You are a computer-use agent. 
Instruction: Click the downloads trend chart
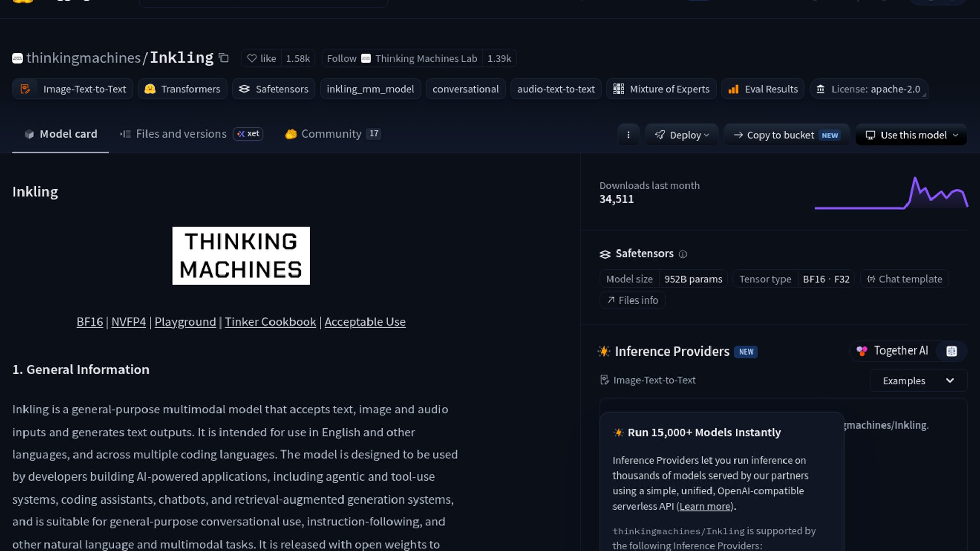[x=891, y=193]
